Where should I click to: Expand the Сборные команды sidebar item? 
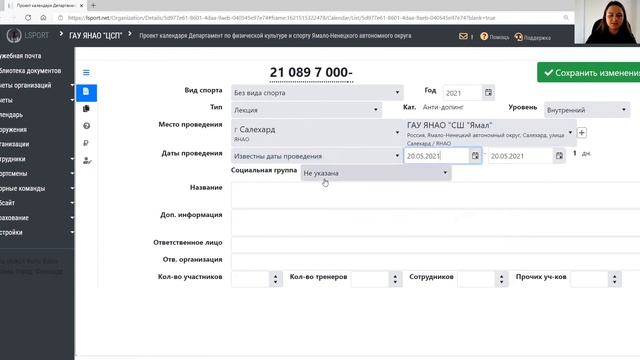point(37,188)
